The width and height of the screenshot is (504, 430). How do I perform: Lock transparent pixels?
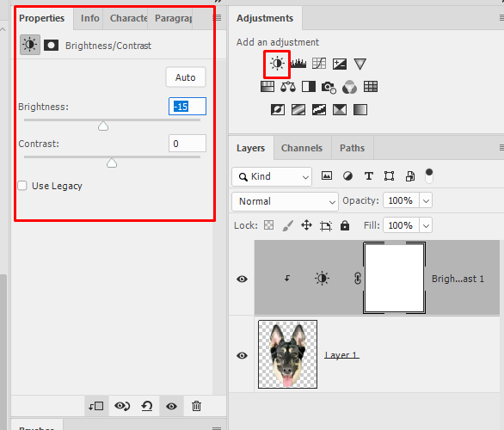[x=268, y=225]
